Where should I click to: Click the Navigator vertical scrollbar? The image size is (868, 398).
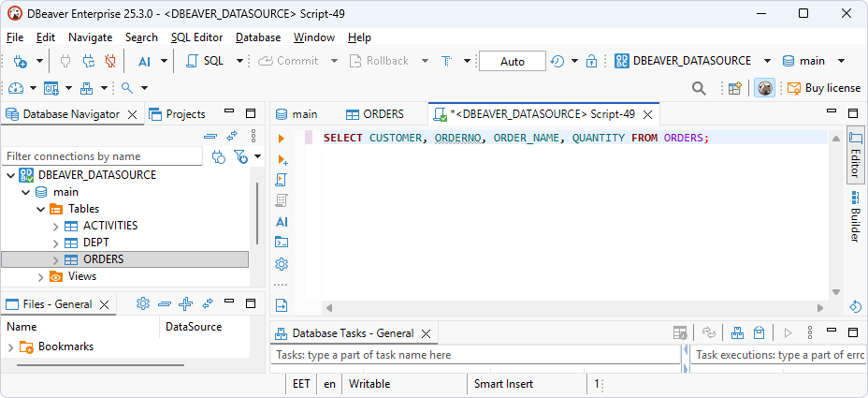[257, 214]
